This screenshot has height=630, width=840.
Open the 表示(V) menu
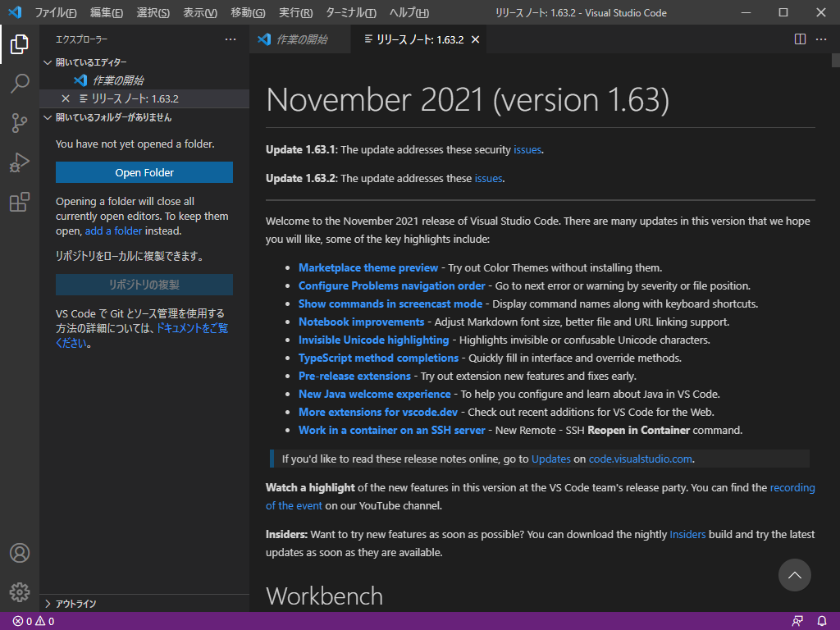[200, 12]
